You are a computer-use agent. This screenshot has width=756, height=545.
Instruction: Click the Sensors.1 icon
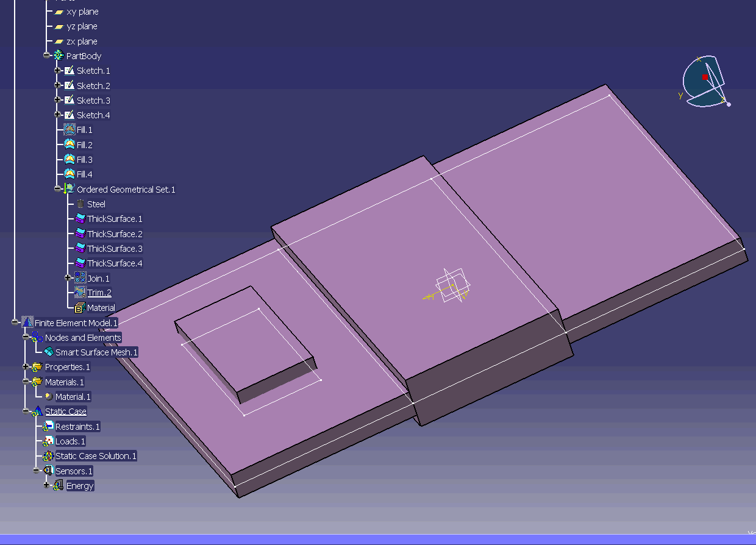pyautogui.click(x=49, y=471)
